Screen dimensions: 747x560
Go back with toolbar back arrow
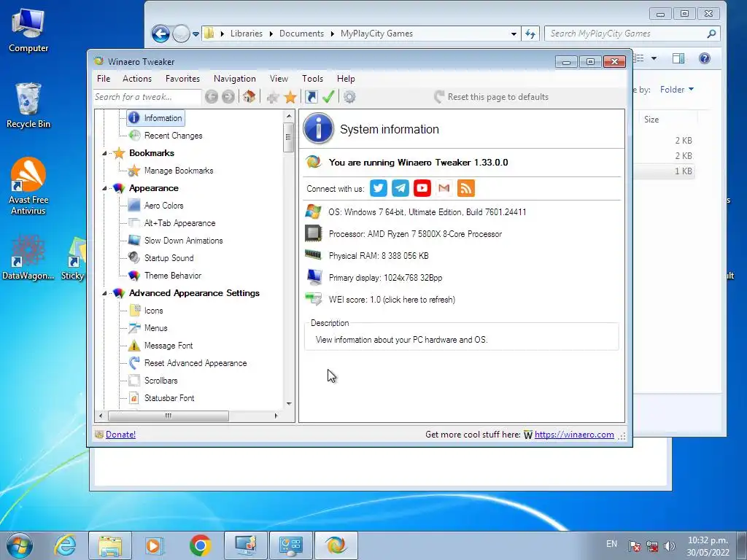[x=212, y=97]
